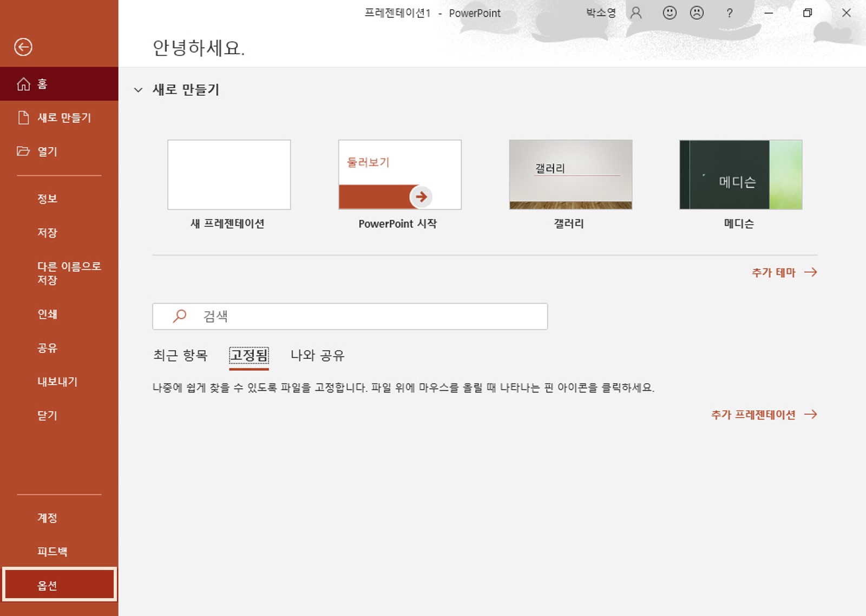Open the 정보 menu item
Image resolution: width=866 pixels, height=616 pixels.
pyautogui.click(x=59, y=199)
